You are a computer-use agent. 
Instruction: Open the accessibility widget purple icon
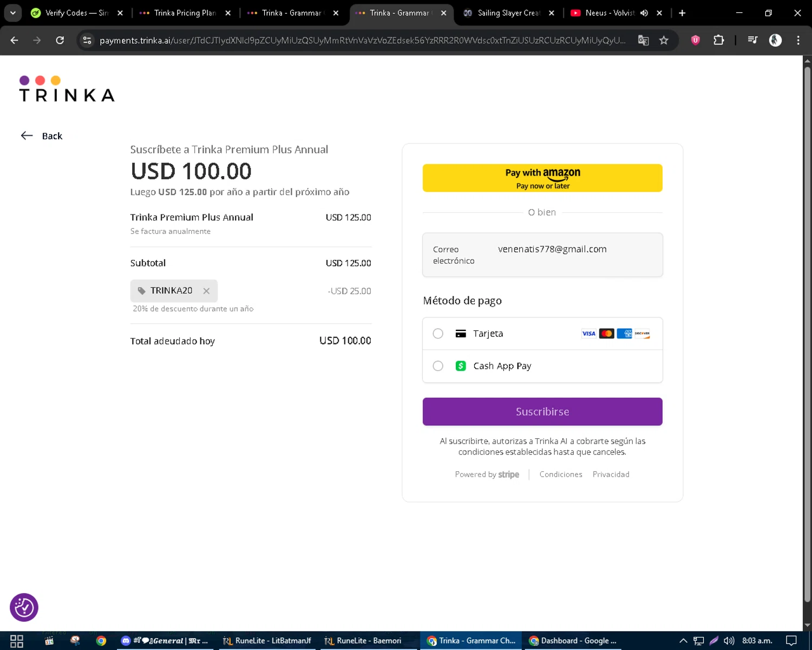pos(24,607)
